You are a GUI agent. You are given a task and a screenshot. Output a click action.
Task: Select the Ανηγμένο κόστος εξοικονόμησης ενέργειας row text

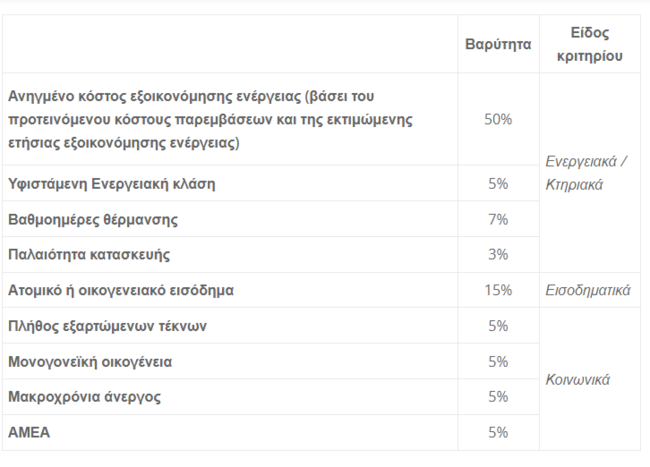click(211, 119)
